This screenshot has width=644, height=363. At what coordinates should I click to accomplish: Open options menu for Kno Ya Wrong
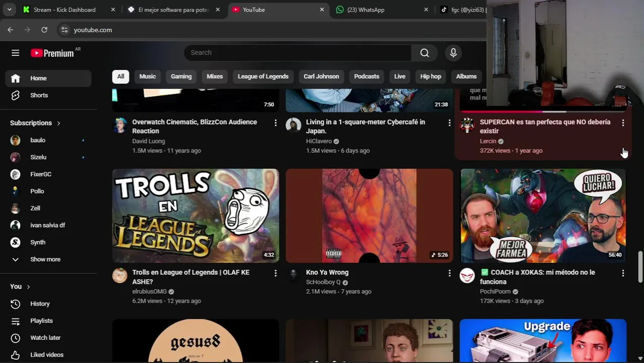click(449, 273)
